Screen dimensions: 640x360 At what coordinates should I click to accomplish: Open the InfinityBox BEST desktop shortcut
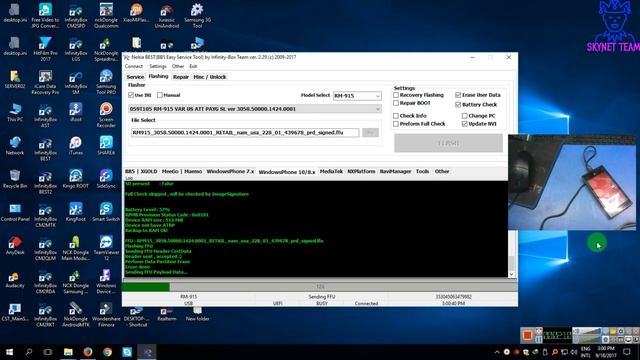tap(45, 148)
